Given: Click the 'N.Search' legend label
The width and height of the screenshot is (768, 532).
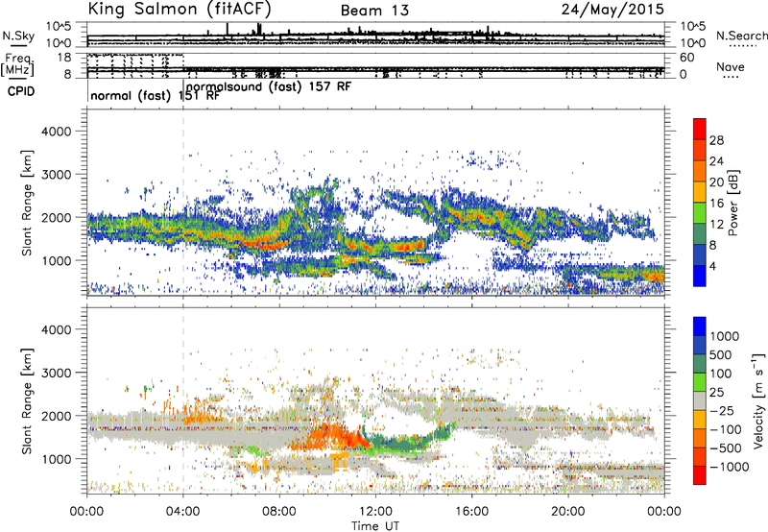Looking at the screenshot, I should [x=742, y=36].
